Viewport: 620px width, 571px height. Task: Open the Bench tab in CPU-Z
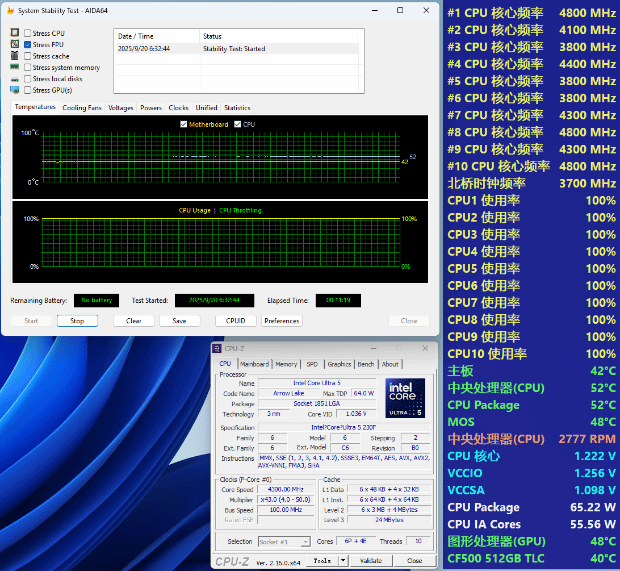point(366,364)
